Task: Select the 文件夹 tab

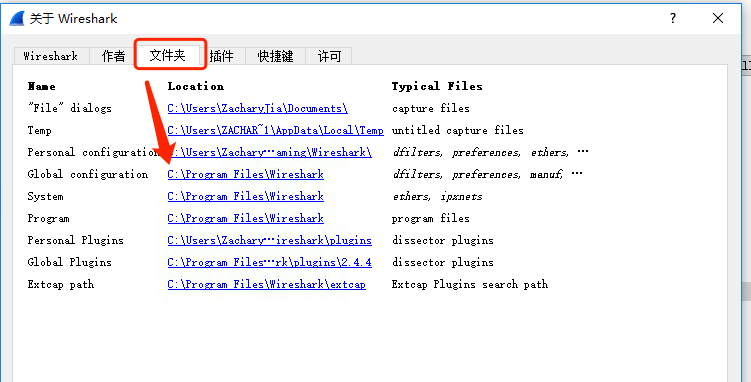Action: [168, 55]
